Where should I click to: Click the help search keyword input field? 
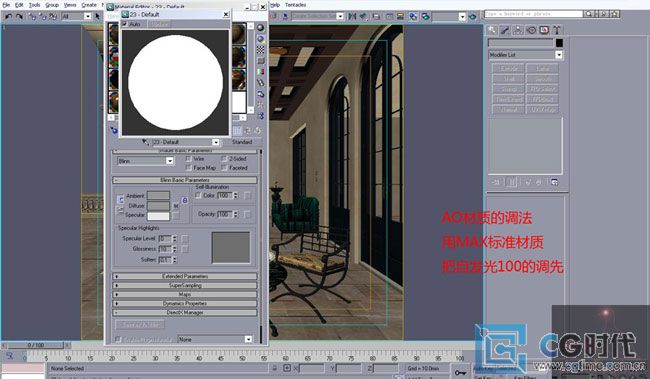pos(534,14)
